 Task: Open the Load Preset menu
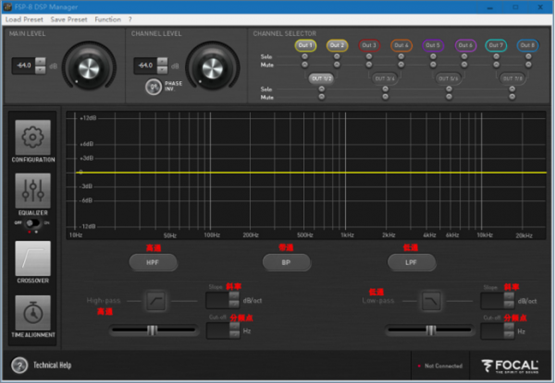point(24,19)
